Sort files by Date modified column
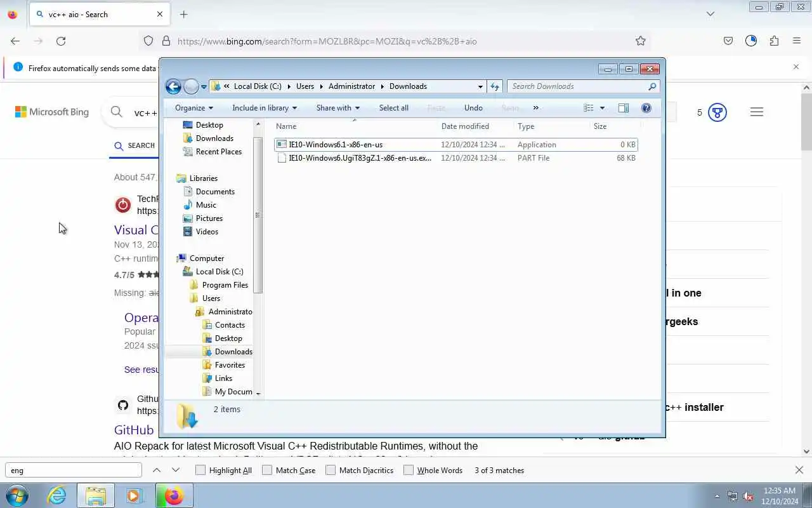812x508 pixels. 476,126
